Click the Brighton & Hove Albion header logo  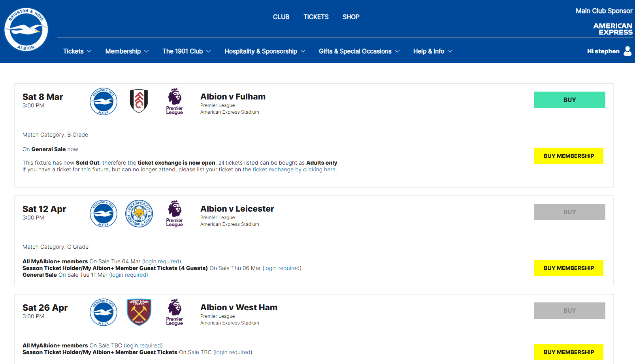(26, 30)
